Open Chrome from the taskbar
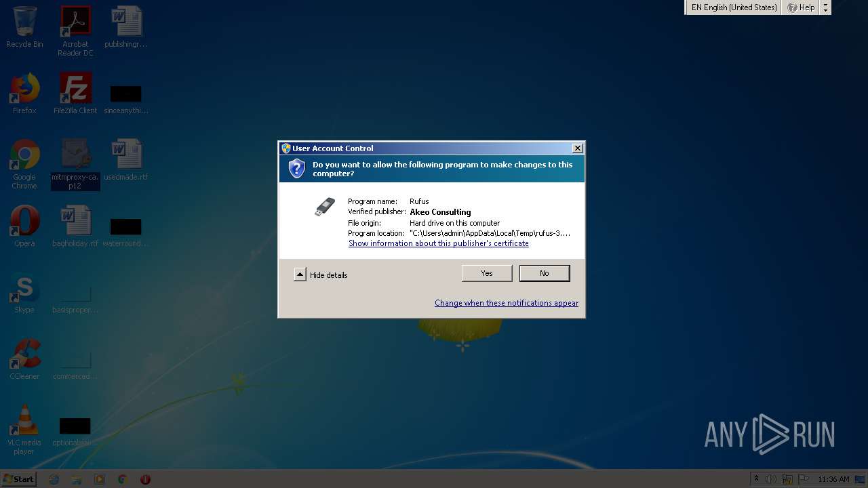Viewport: 868px width, 488px height. [x=122, y=479]
